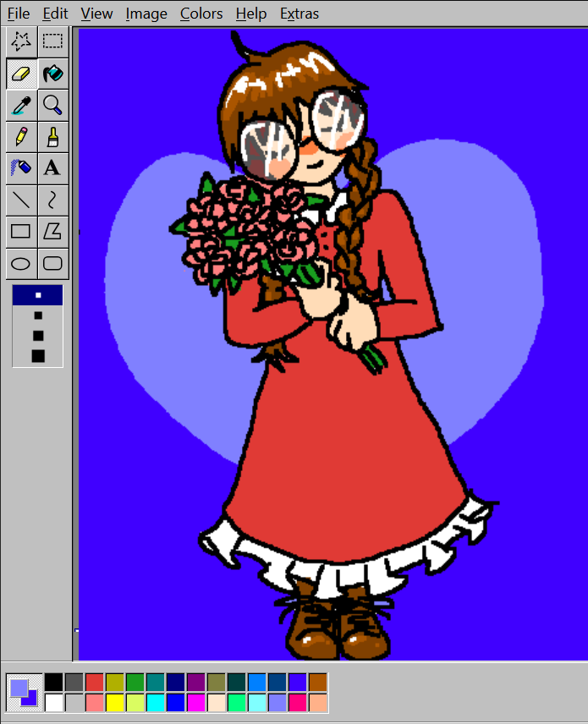Pick the teal palette color
The image size is (588, 724).
(155, 683)
